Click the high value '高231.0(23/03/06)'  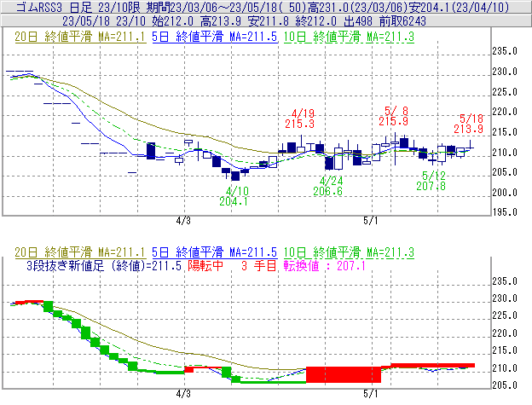tap(357, 7)
